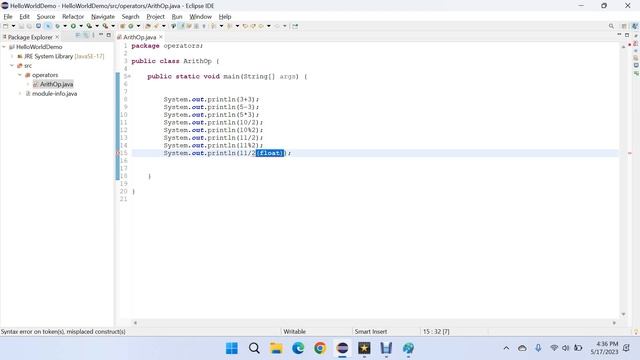This screenshot has width=640, height=360.
Task: Toggle Link with Editor in Package Explorer
Action: (86, 36)
